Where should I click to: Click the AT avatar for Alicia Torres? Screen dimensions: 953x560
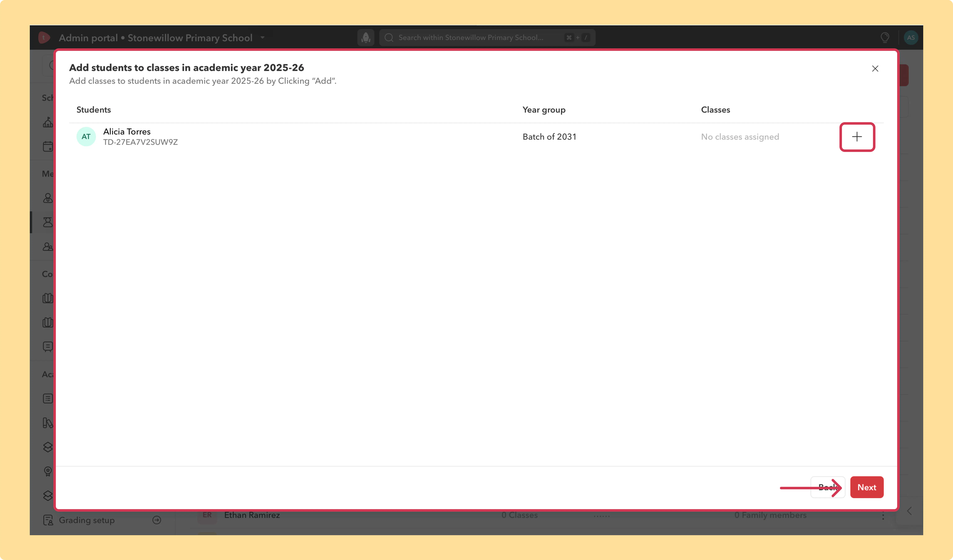point(86,136)
